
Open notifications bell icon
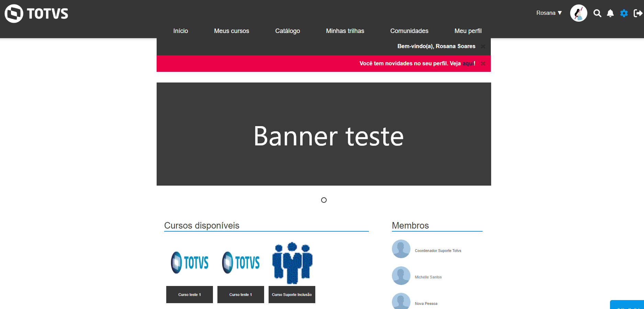tap(610, 13)
